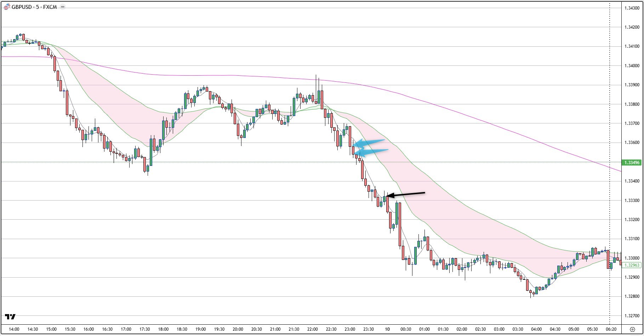Click the 1.32700 price scale label
This screenshot has width=644, height=336.
tap(632, 316)
